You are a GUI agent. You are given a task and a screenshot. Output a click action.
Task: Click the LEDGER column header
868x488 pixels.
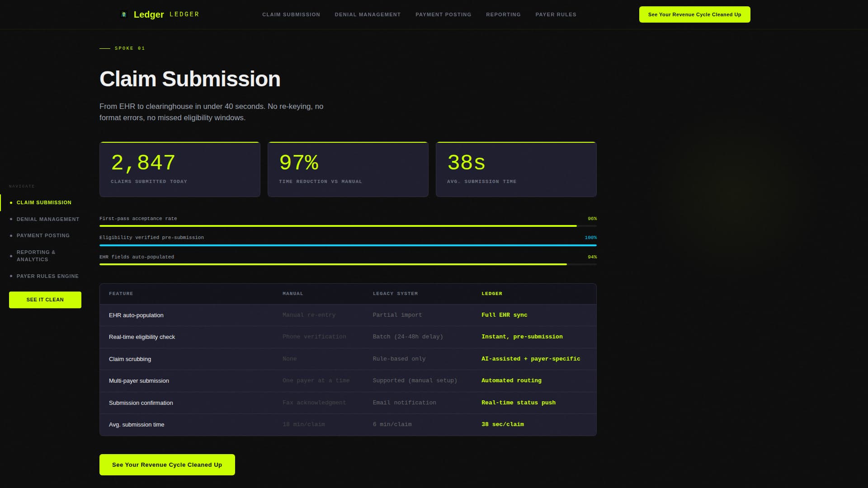pos(492,294)
